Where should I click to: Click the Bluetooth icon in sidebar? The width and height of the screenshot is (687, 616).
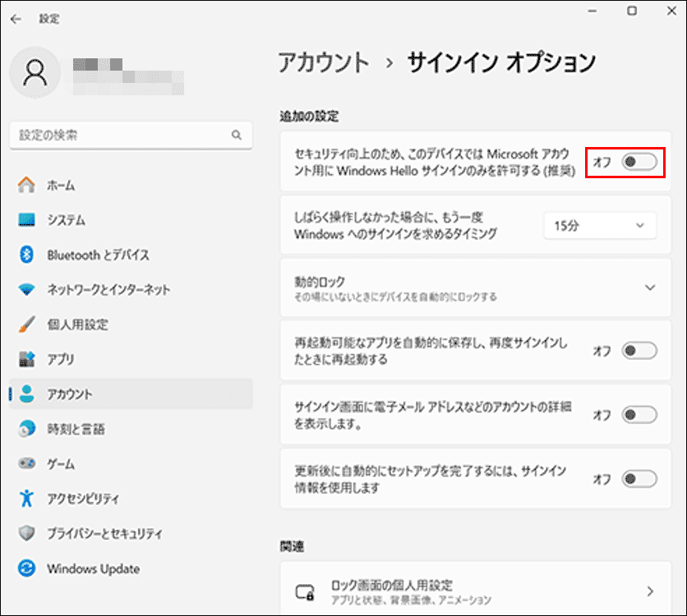click(27, 255)
